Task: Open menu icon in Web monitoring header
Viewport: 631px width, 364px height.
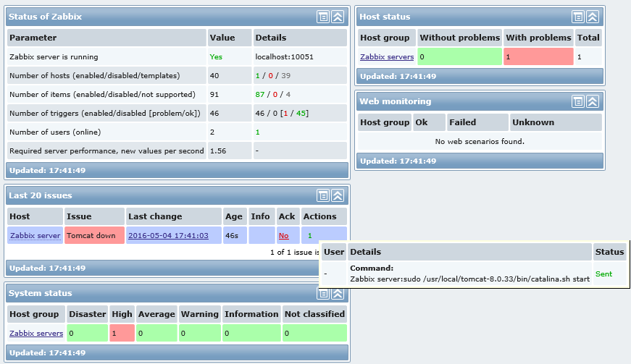Action: point(578,101)
